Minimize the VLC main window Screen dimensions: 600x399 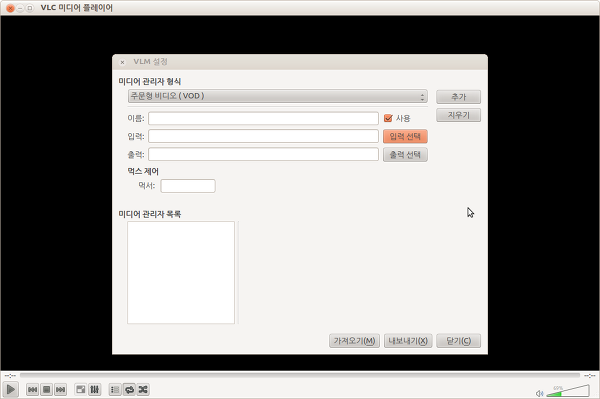20,8
